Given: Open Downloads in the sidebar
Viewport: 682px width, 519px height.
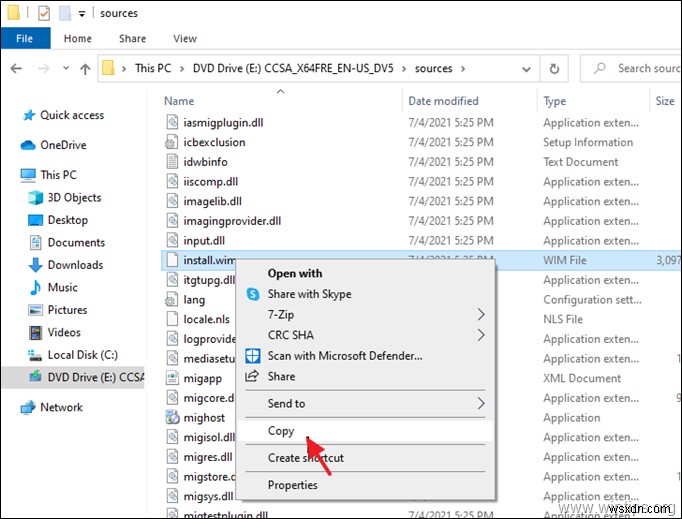Looking at the screenshot, I should (75, 265).
